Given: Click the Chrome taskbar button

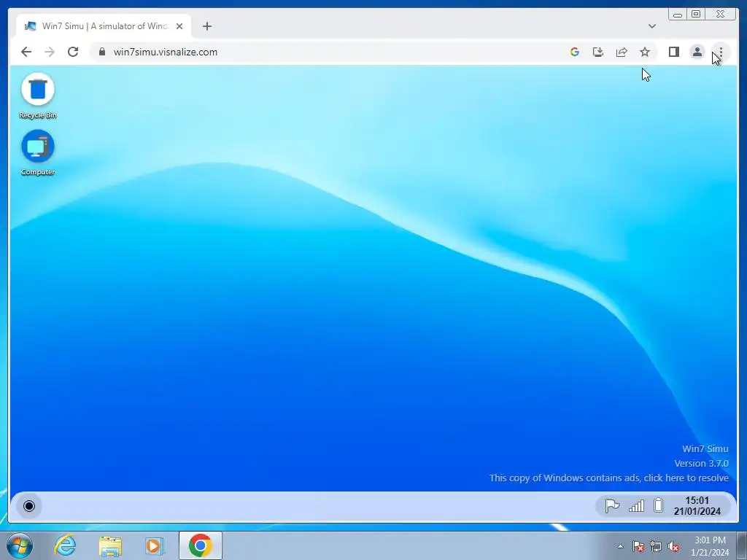Looking at the screenshot, I should [x=200, y=545].
